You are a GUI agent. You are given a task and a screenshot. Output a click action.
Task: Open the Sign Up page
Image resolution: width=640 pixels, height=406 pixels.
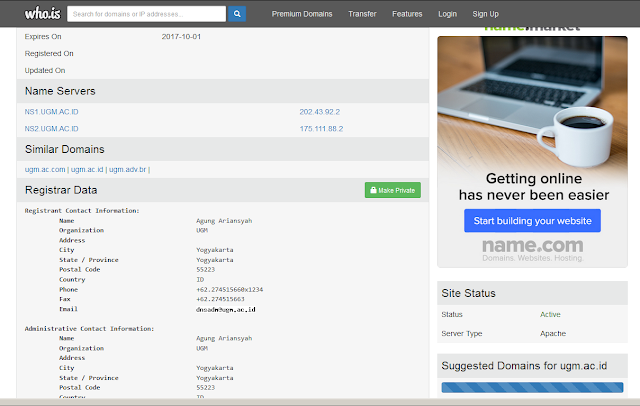(x=485, y=15)
